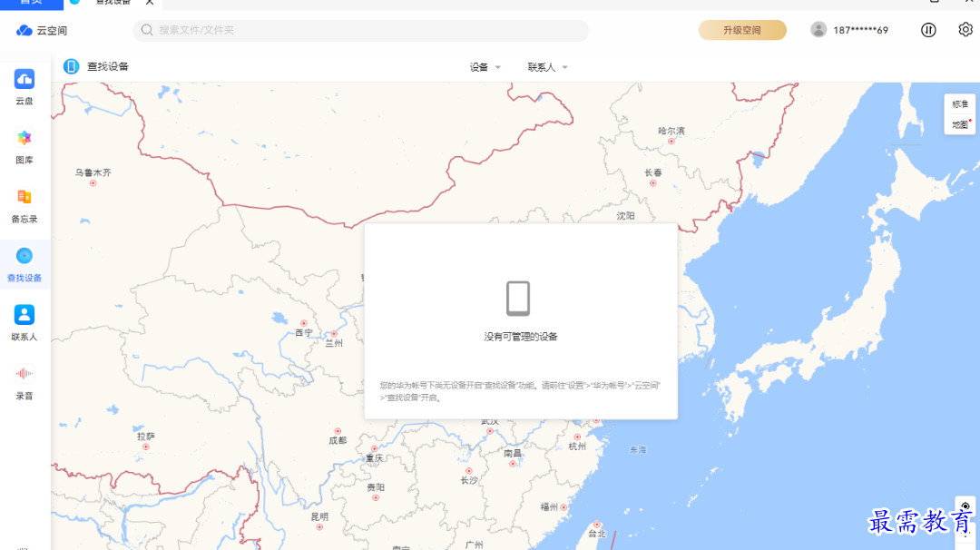Click the 查找设备 page title text
The image size is (980, 550).
click(107, 66)
